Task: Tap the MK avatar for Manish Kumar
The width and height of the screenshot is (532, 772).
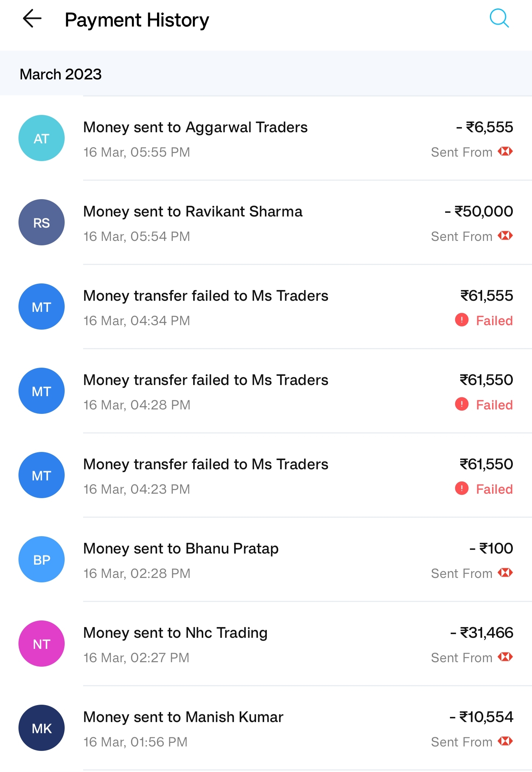Action: (x=41, y=728)
